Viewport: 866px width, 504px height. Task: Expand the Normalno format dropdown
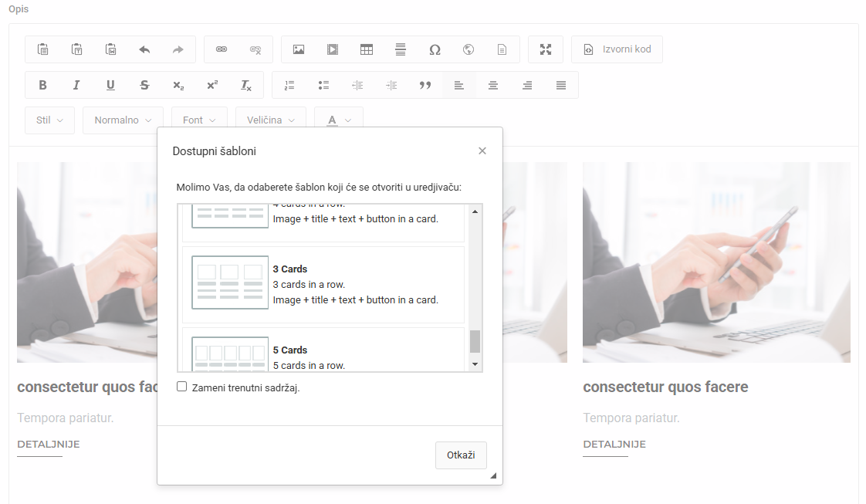pyautogui.click(x=123, y=120)
